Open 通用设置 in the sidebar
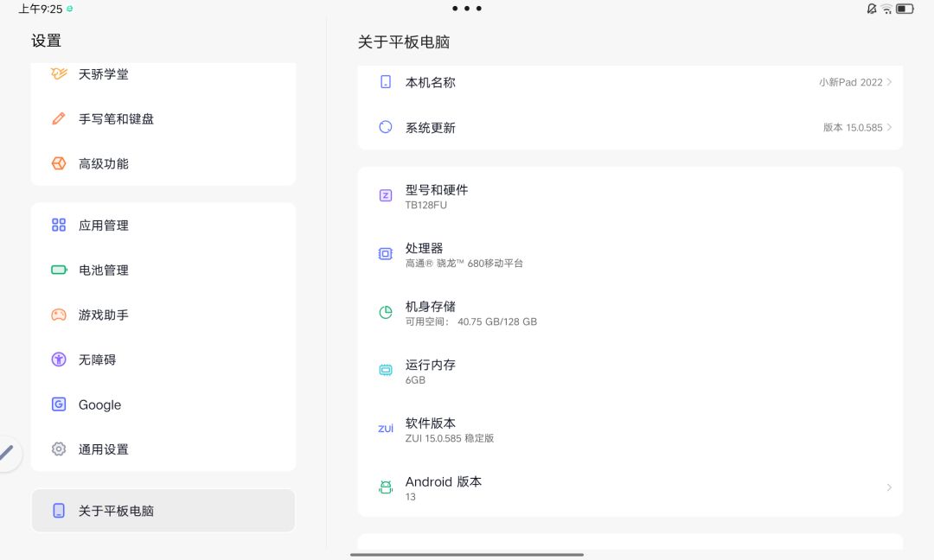 pos(163,449)
